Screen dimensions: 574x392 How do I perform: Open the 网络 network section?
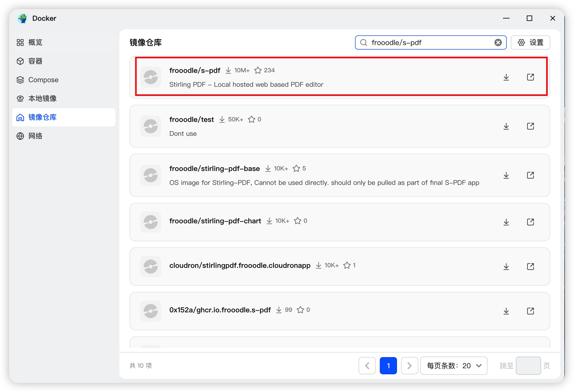(35, 136)
